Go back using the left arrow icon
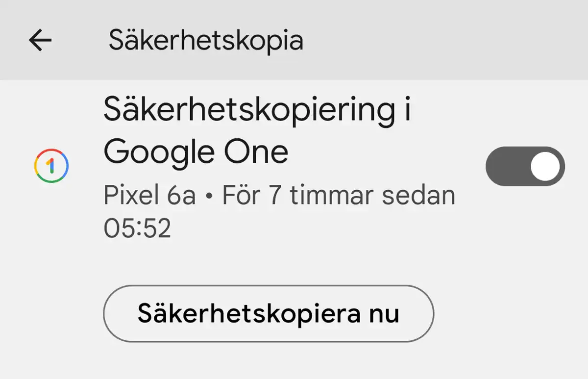Screen dimensions: 588x379 pos(40,40)
